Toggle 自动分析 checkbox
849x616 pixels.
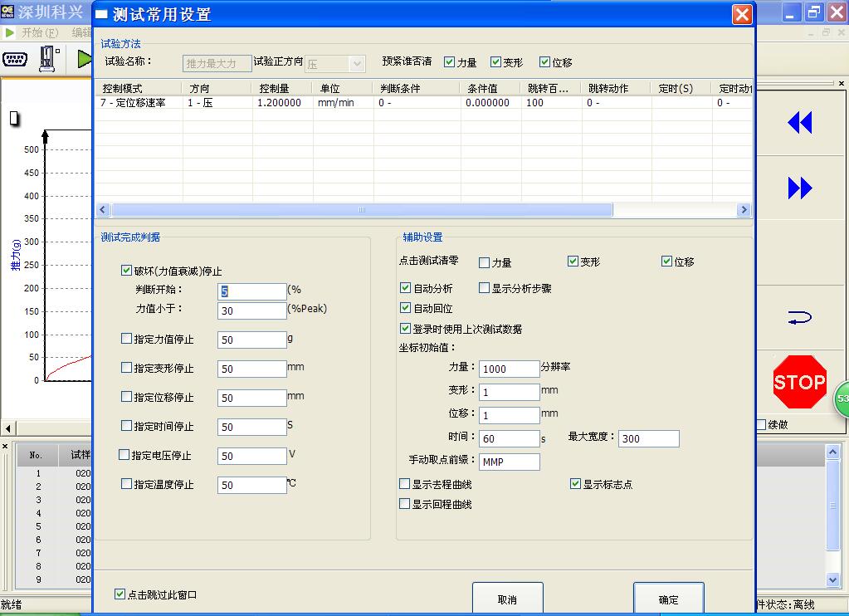[x=405, y=288]
